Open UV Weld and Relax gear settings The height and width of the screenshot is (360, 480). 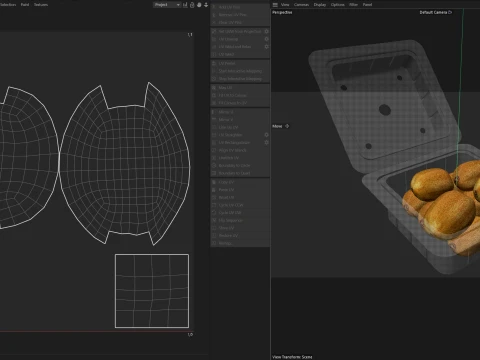pos(266,47)
